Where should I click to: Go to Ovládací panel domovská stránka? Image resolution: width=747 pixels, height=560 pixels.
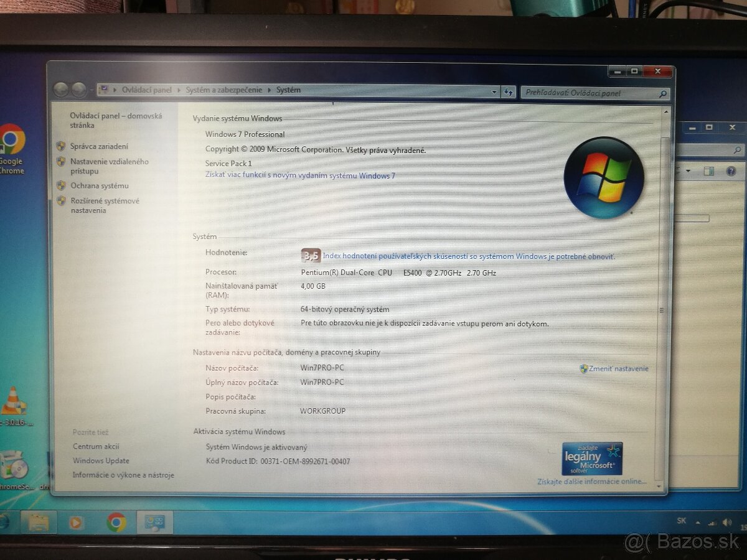[x=116, y=121]
